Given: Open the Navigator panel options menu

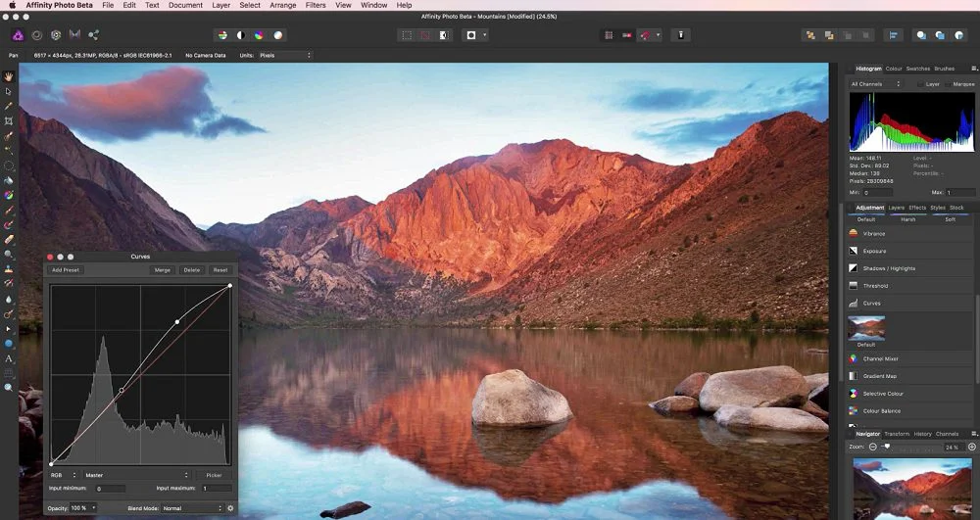Looking at the screenshot, I should pos(974,434).
